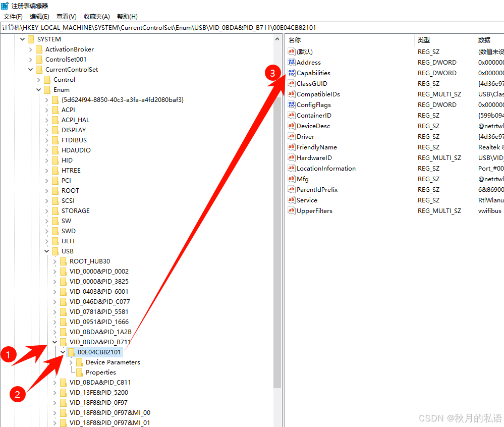This screenshot has width=504, height=427.
Task: Expand the Device Parameters chevron
Action: click(x=71, y=362)
